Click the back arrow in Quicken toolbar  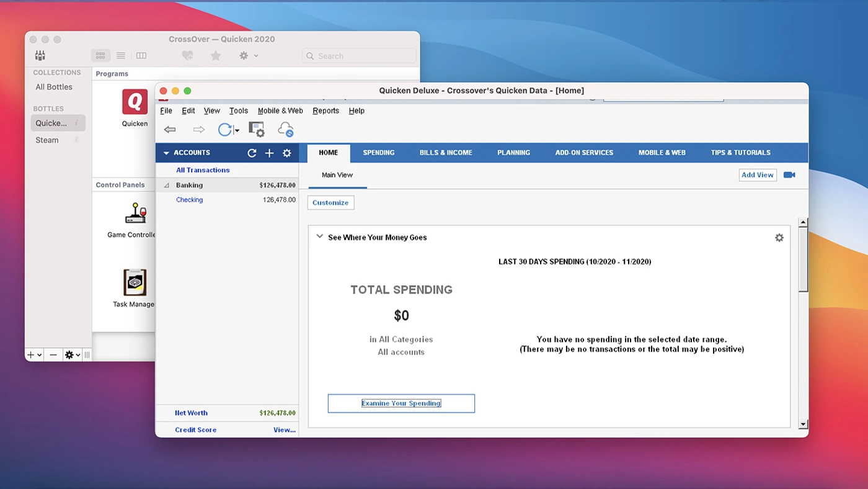[x=170, y=130]
